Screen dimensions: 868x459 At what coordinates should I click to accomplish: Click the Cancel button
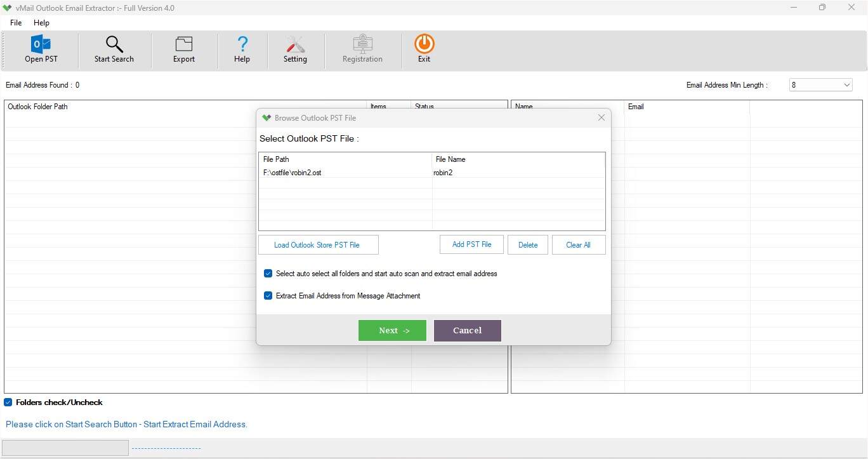pos(468,330)
